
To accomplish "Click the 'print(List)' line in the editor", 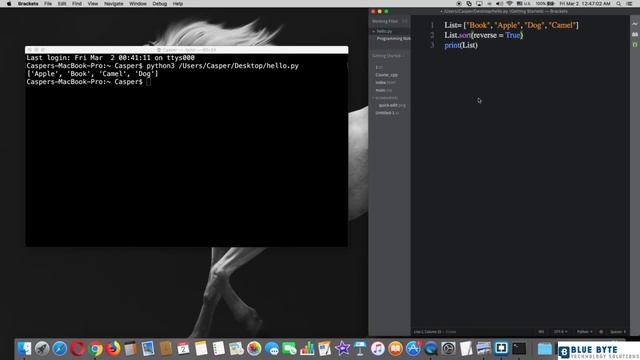I will tap(461, 45).
